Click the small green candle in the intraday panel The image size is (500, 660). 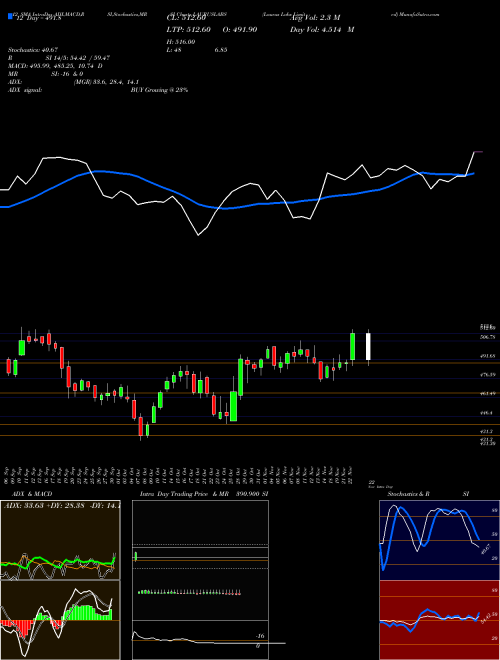pyautogui.click(x=136, y=556)
